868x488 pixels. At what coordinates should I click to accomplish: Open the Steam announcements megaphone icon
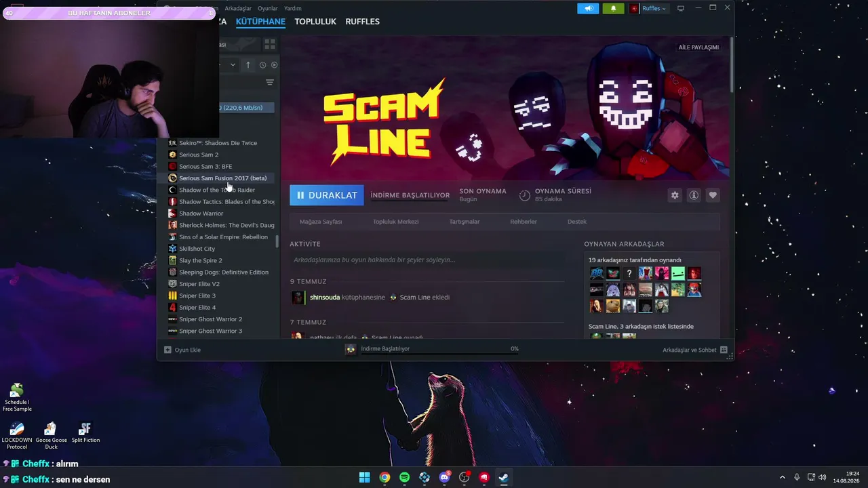[x=588, y=8]
